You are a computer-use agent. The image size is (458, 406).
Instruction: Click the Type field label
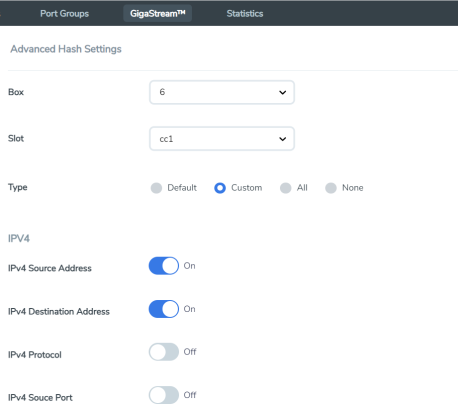(18, 187)
